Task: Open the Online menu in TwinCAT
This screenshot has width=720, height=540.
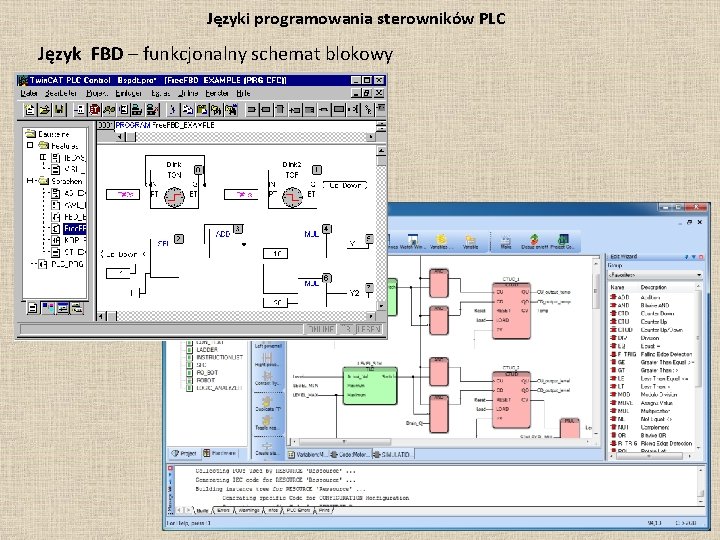Action: 187,93
